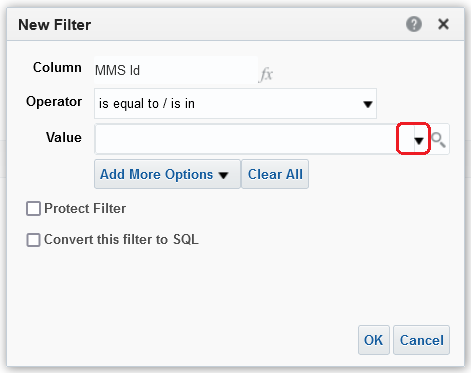The image size is (471, 373).
Task: Open the Value search magnifier
Action: (438, 140)
